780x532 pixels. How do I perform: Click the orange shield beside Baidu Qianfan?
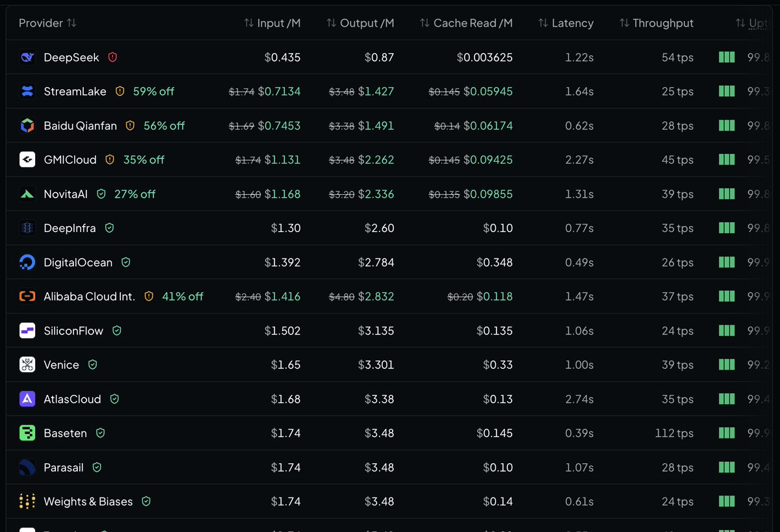[130, 125]
